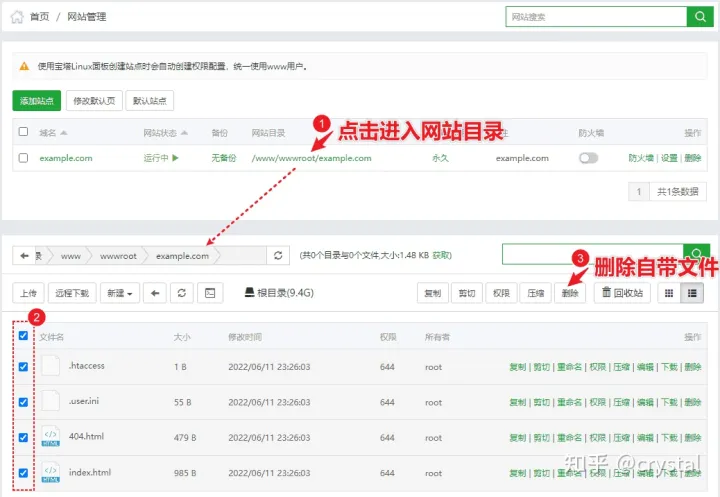Click the .htaccess file icon
The width and height of the screenshot is (720, 497).
pos(51,366)
